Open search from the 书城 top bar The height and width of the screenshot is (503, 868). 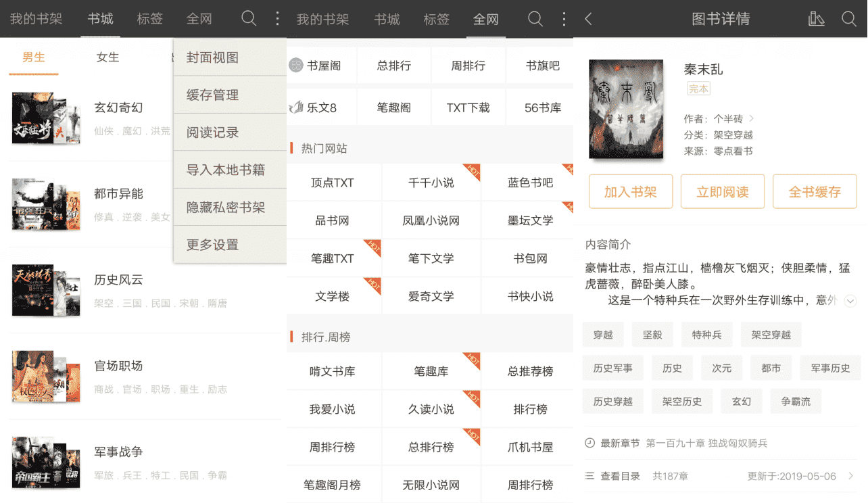[x=249, y=19]
